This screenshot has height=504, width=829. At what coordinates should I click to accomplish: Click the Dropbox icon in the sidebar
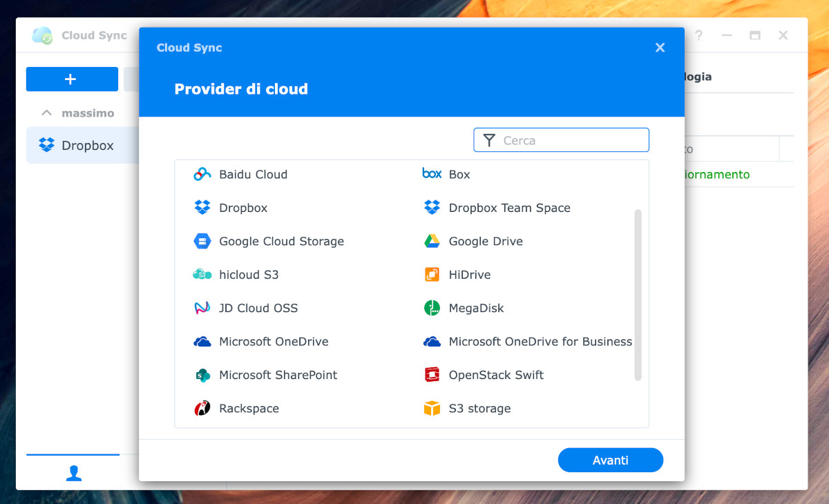pos(46,145)
